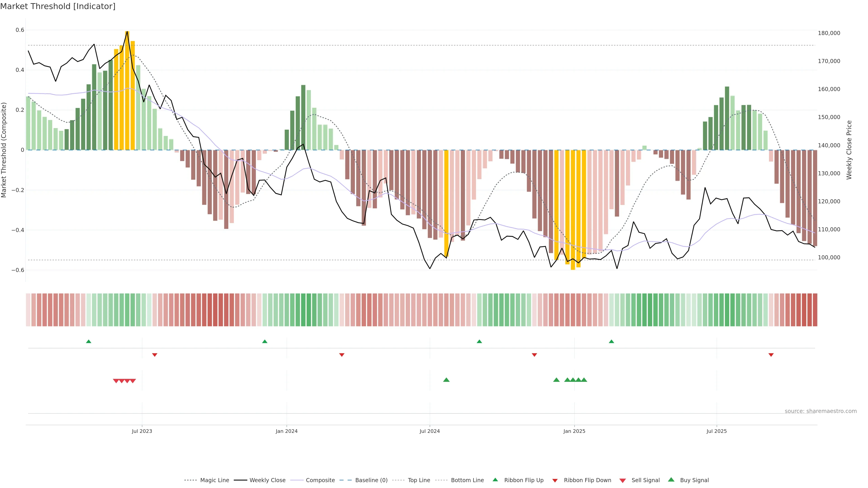Screen dimensions: 868x488
Task: Click the earliest Ribbon Flip Up marker
Action: (89, 342)
